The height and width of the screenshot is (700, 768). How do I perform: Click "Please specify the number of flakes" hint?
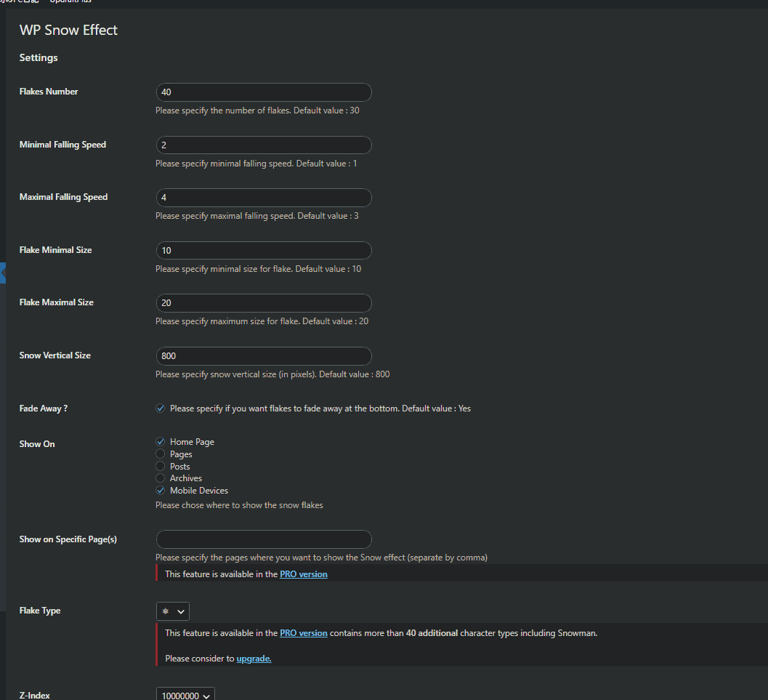tap(258, 110)
